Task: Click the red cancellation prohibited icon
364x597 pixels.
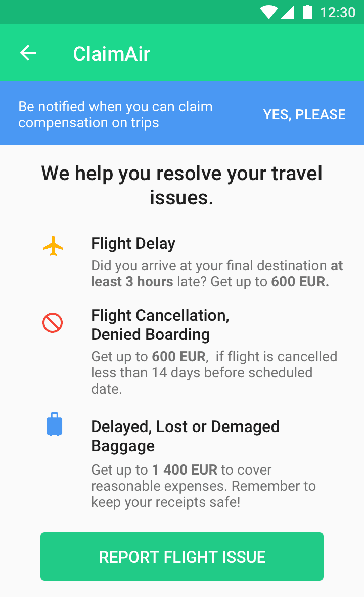Action: [x=53, y=323]
